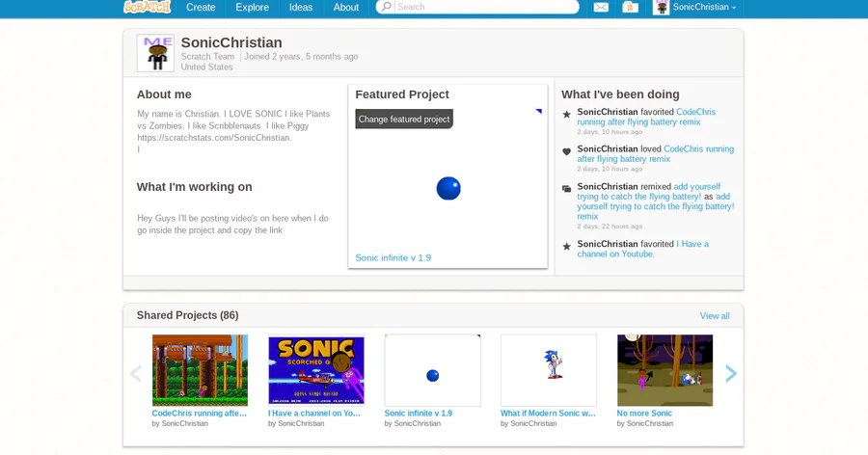Screen dimensions: 868x455
Task: Open What if Modern Sonic thumbnail image
Action: [x=549, y=370]
